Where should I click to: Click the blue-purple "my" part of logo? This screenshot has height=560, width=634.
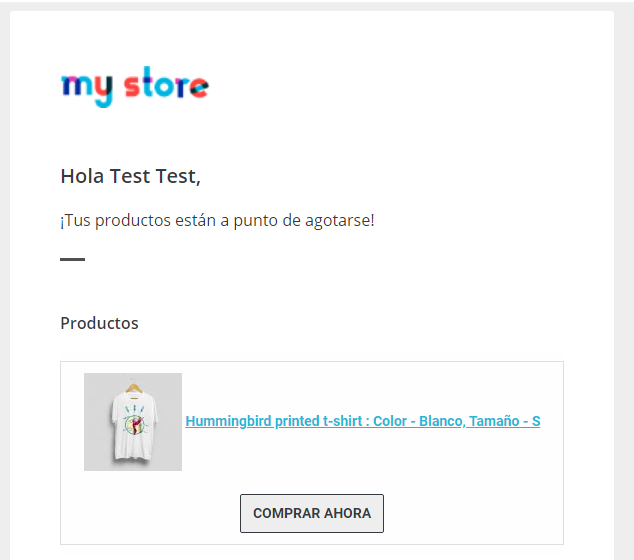coord(87,90)
